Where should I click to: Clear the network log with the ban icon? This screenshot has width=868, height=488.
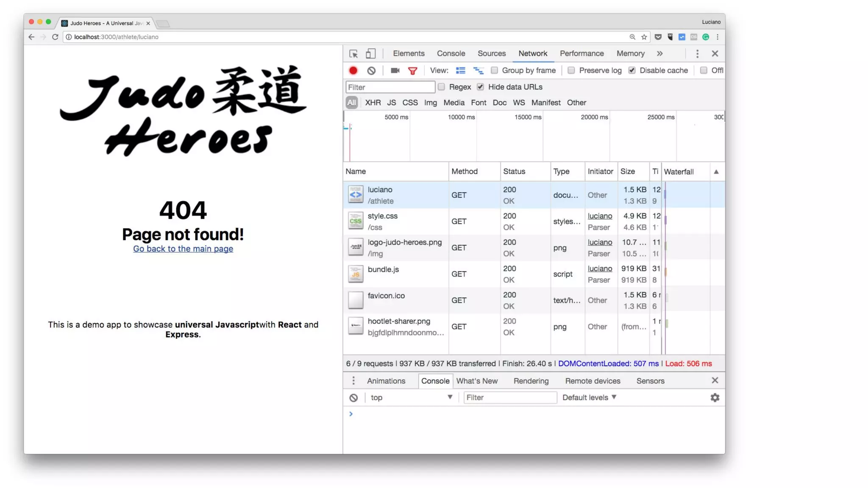coord(371,70)
